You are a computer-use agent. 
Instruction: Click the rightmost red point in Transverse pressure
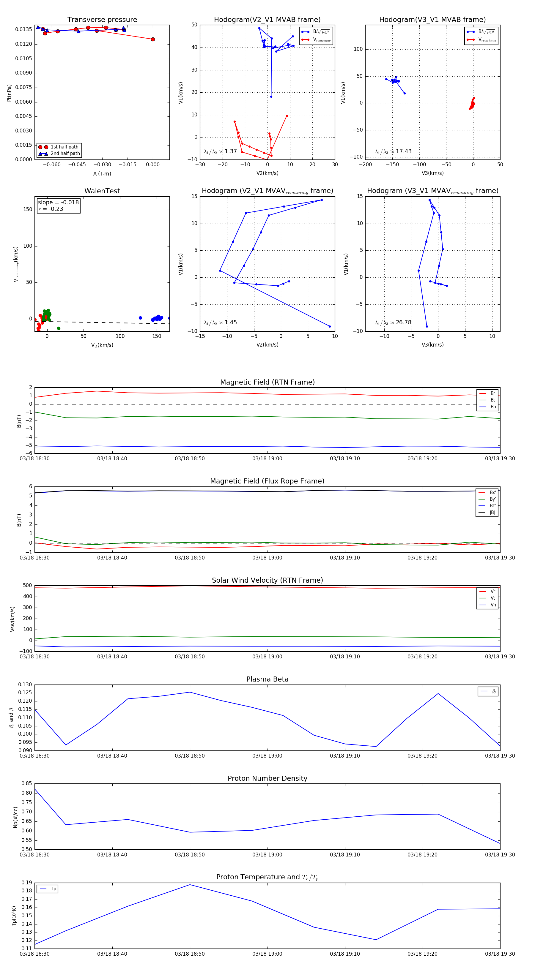(153, 39)
